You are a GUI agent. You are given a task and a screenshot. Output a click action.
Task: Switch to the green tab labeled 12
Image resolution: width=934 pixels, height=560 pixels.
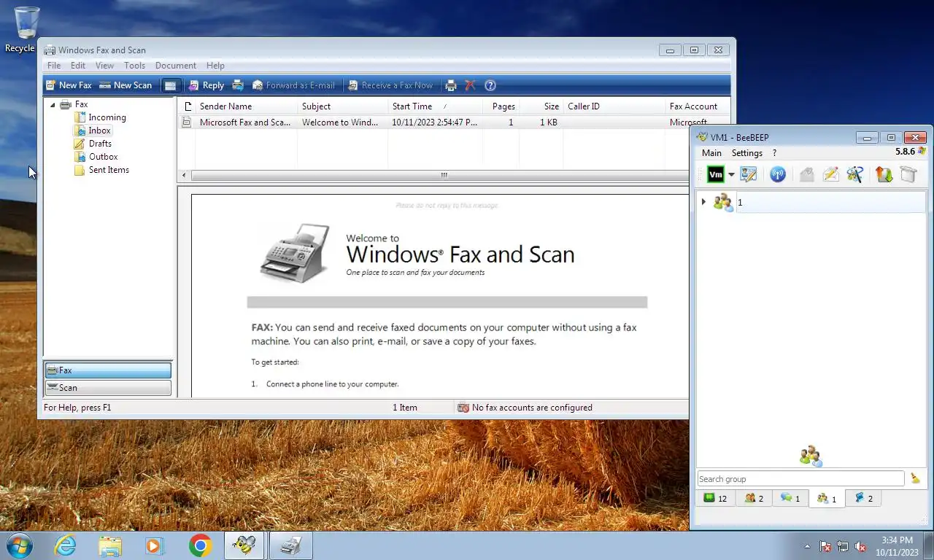pyautogui.click(x=715, y=499)
